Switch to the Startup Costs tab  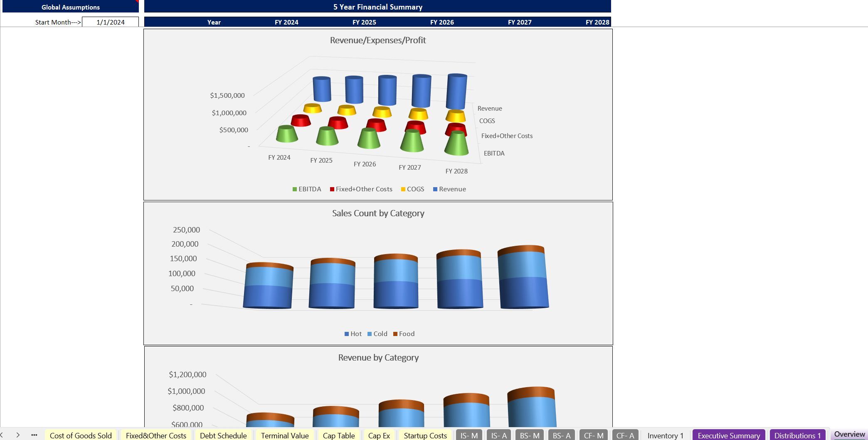pyautogui.click(x=425, y=435)
